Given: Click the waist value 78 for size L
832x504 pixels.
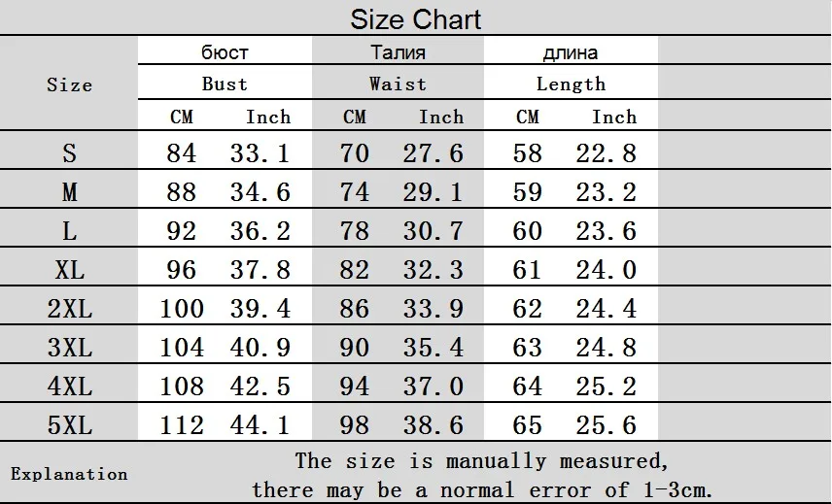Looking at the screenshot, I should [x=354, y=231].
